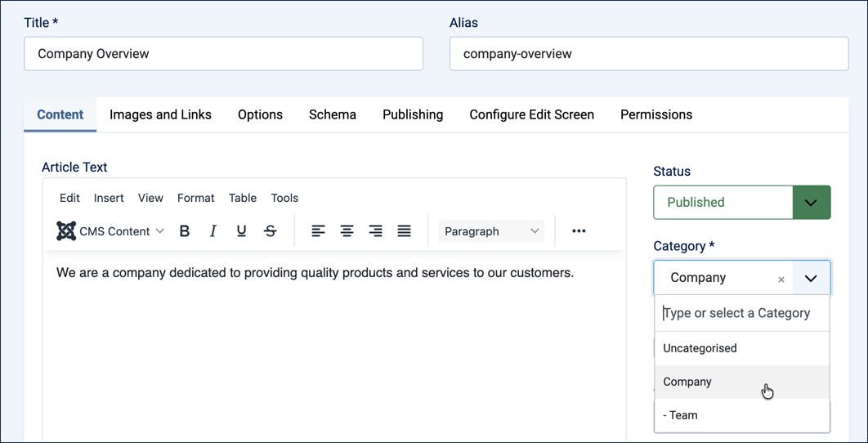The height and width of the screenshot is (443, 868).
Task: Toggle bold formatting
Action: coord(185,231)
